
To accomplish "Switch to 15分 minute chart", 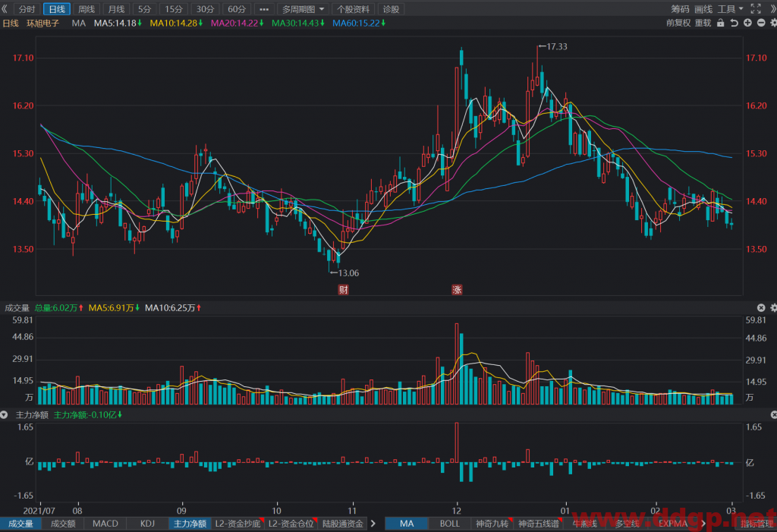I will coord(174,9).
